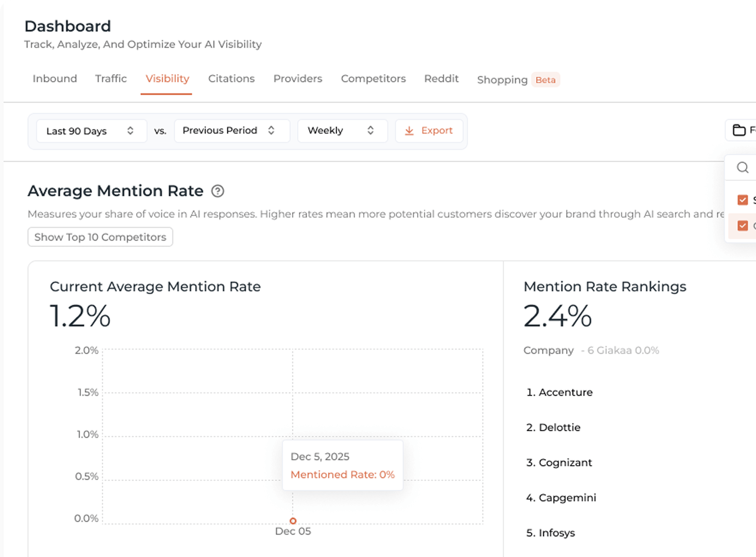
Task: Uncheck the highlighted checkbox in the filter panel
Action: pyautogui.click(x=743, y=225)
